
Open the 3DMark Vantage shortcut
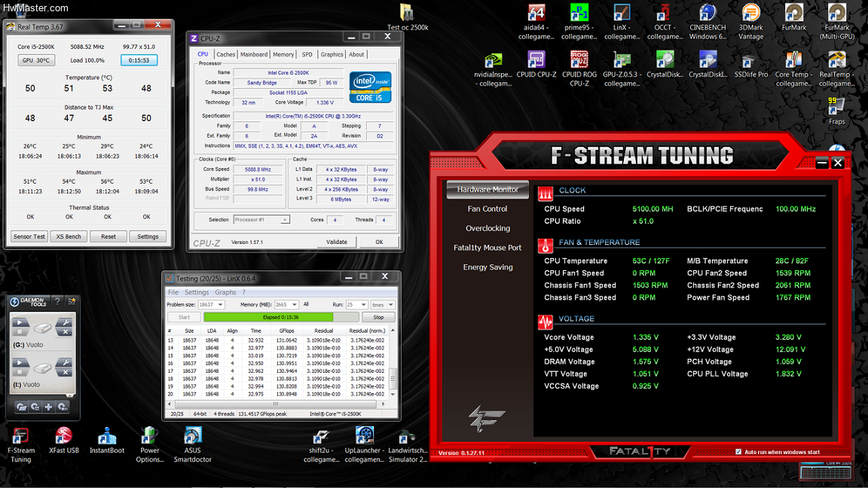tap(750, 22)
